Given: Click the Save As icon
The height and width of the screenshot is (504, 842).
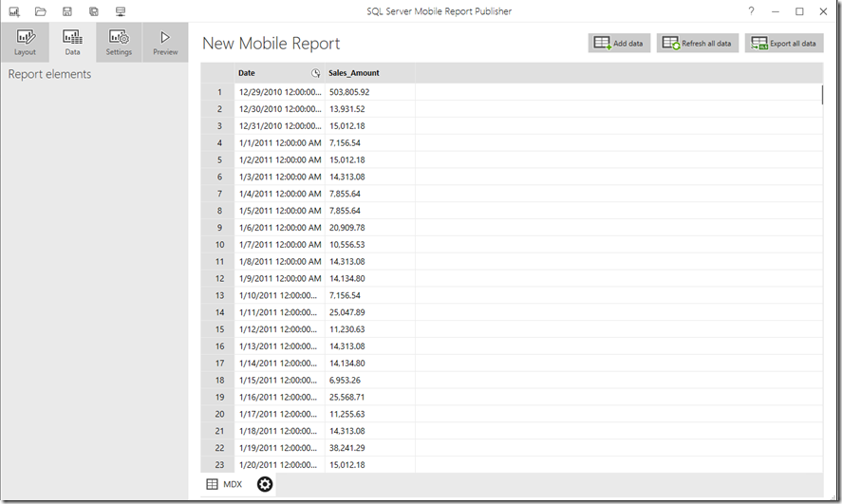Looking at the screenshot, I should pos(94,11).
